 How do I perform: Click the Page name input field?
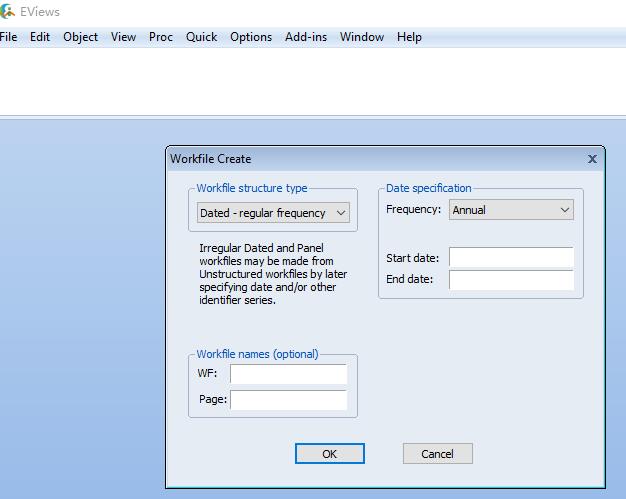pos(288,400)
